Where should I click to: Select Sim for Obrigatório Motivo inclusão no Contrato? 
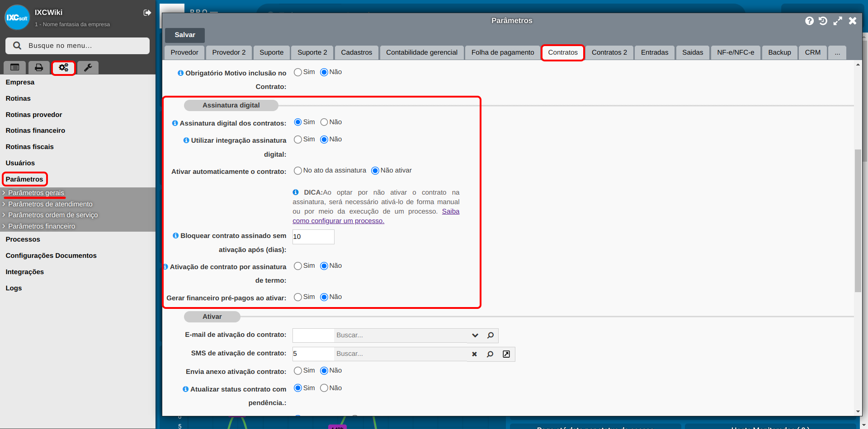298,72
